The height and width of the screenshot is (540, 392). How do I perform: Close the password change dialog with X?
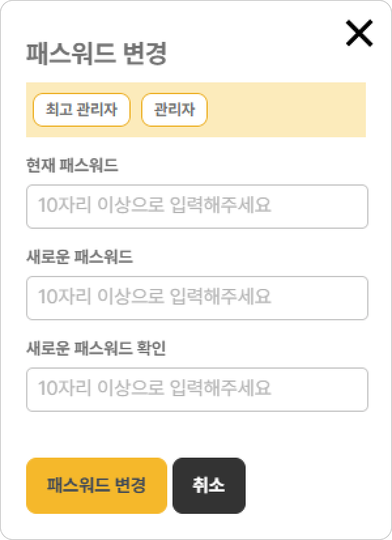click(x=359, y=33)
